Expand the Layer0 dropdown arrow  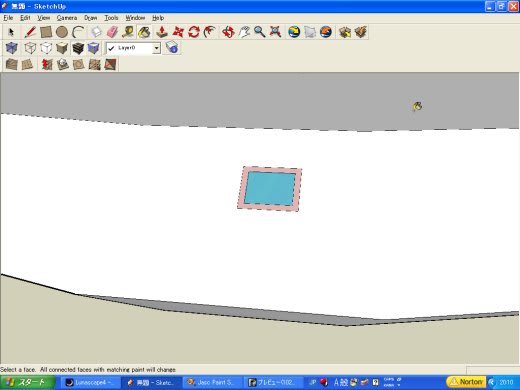click(x=156, y=48)
